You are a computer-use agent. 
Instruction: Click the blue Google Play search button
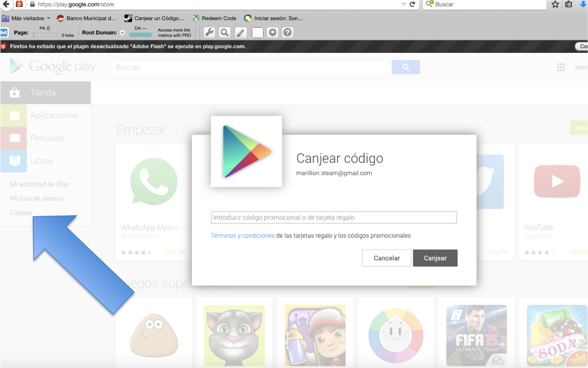pos(406,67)
